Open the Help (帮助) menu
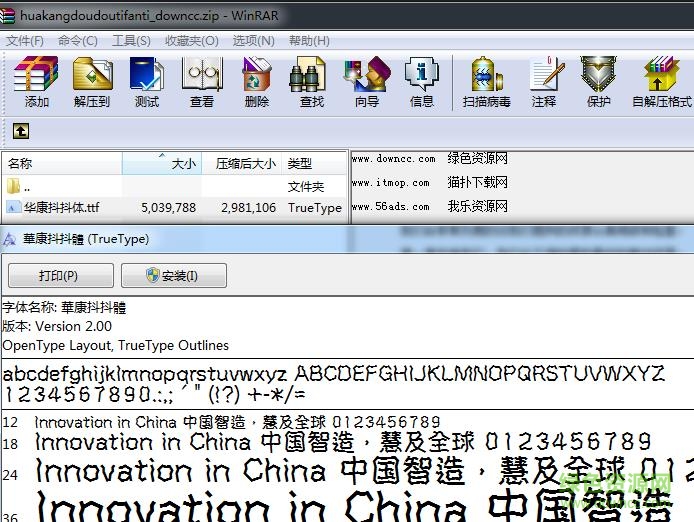Image resolution: width=694 pixels, height=522 pixels. pyautogui.click(x=309, y=41)
